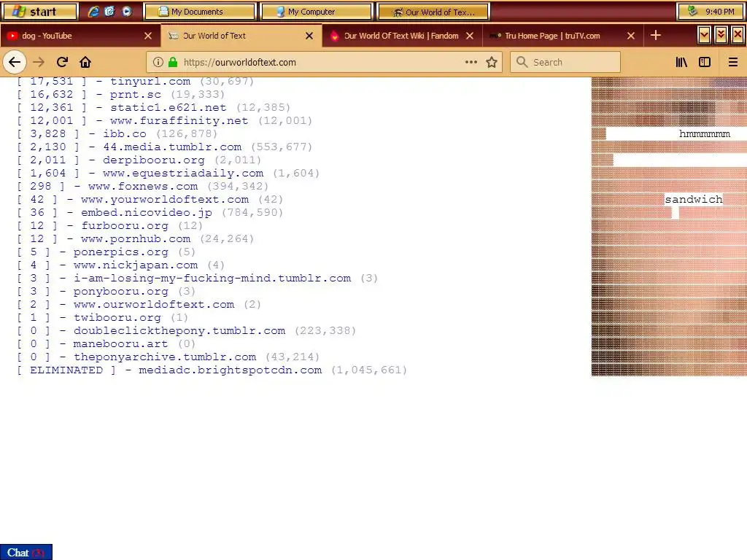Focus the URL address bar
747x560 pixels.
[x=324, y=62]
